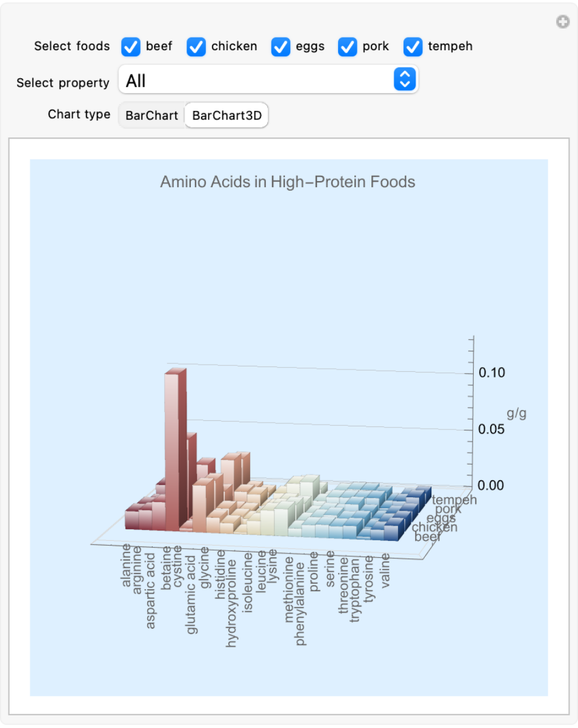The width and height of the screenshot is (578, 728).
Task: Click the plus icon in top-right corner
Action: click(563, 22)
